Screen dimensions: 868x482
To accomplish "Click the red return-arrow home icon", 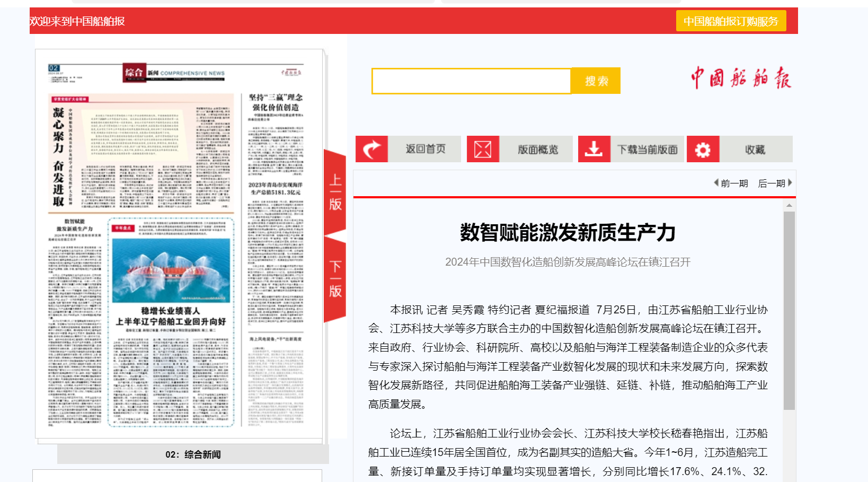I will pyautogui.click(x=371, y=150).
